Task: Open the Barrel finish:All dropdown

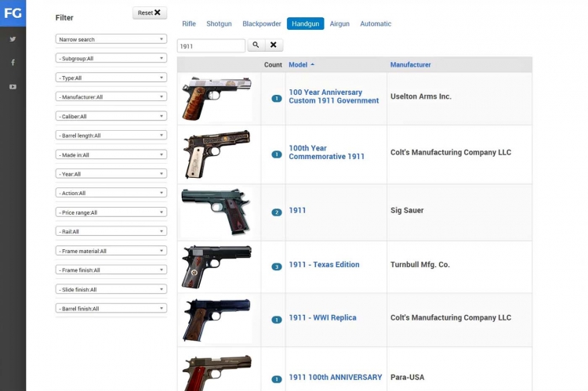Action: 111,309
